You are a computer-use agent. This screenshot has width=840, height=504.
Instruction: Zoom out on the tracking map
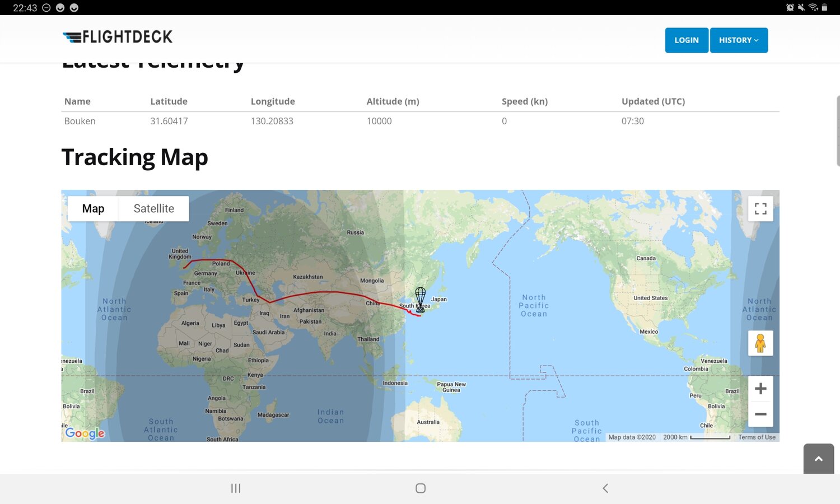pos(760,414)
